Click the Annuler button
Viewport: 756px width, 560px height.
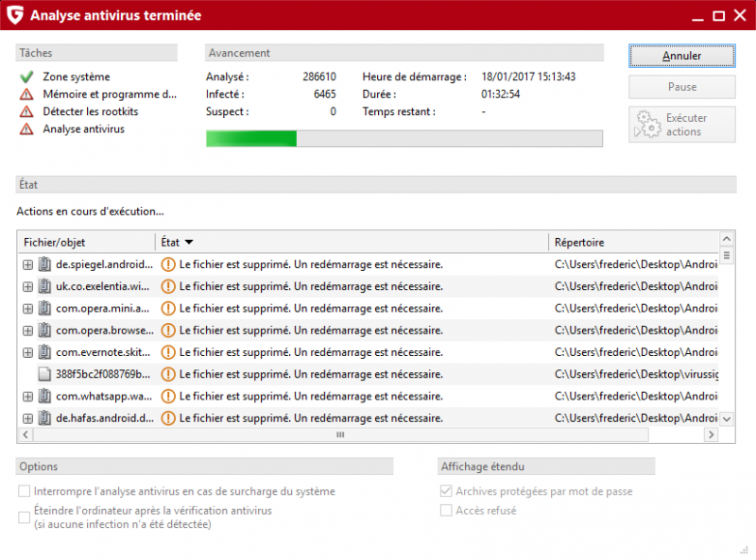click(x=681, y=56)
